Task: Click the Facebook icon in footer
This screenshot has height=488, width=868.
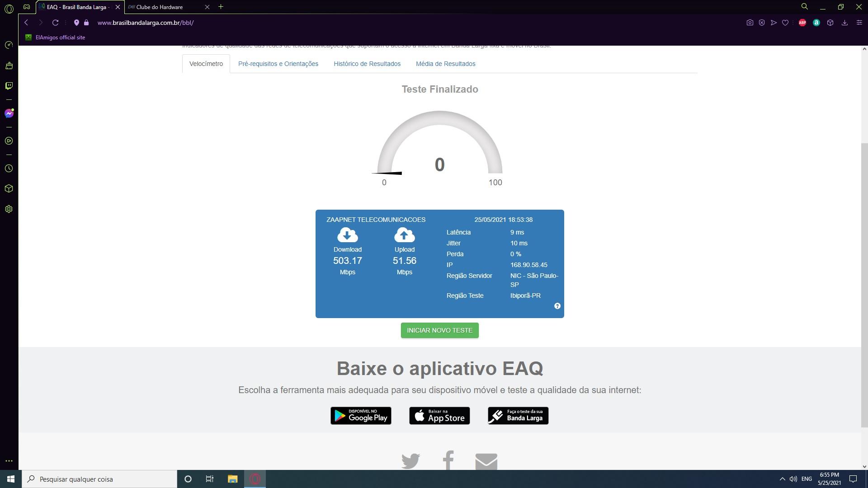Action: click(x=448, y=460)
